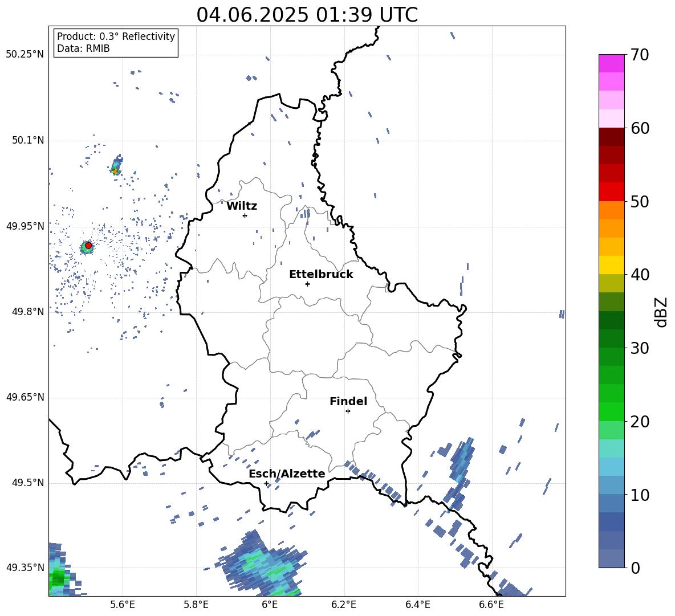Select the Ettelbruck city label
The width and height of the screenshot is (675, 616).
[x=321, y=275]
